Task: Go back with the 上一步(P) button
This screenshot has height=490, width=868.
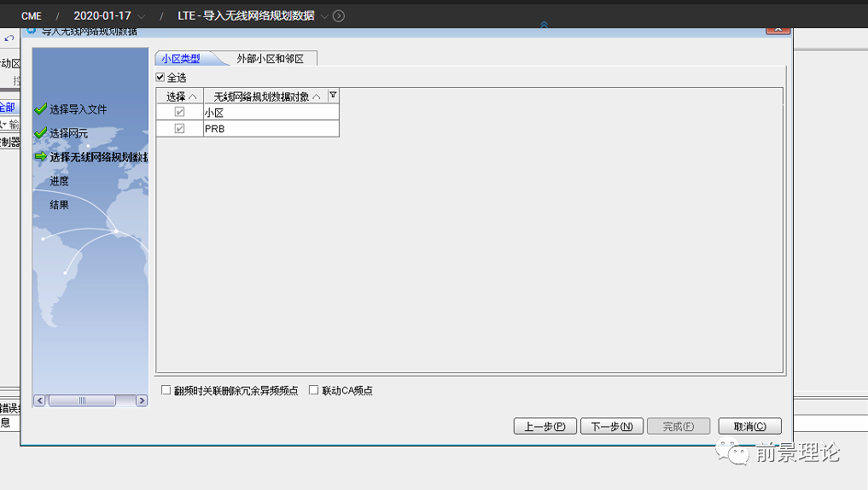Action: tap(545, 426)
